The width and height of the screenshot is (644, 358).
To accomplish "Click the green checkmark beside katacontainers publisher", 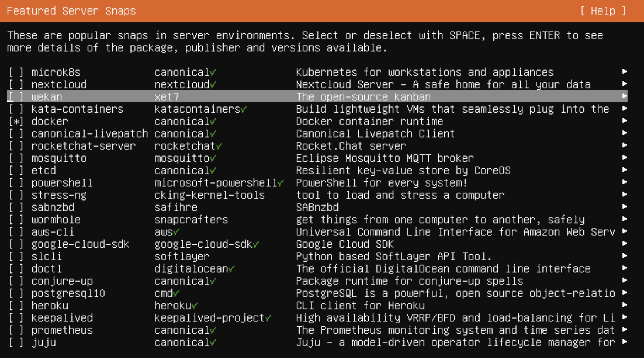I will click(244, 110).
